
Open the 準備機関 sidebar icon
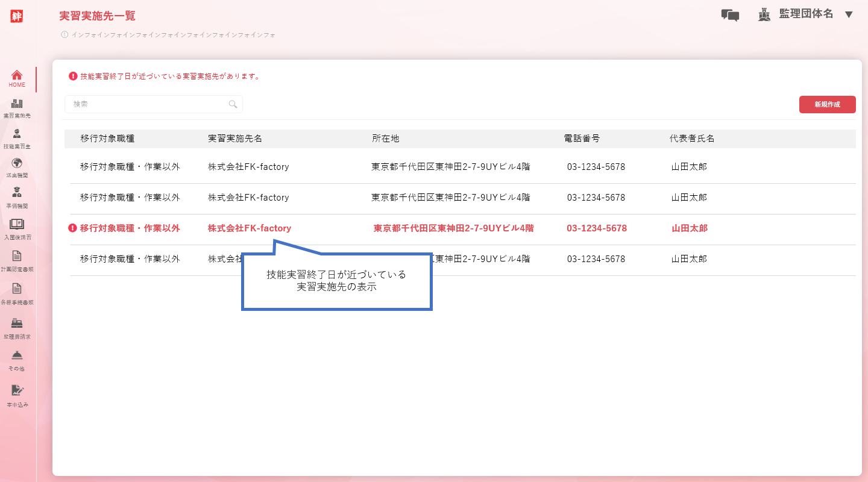[x=17, y=193]
